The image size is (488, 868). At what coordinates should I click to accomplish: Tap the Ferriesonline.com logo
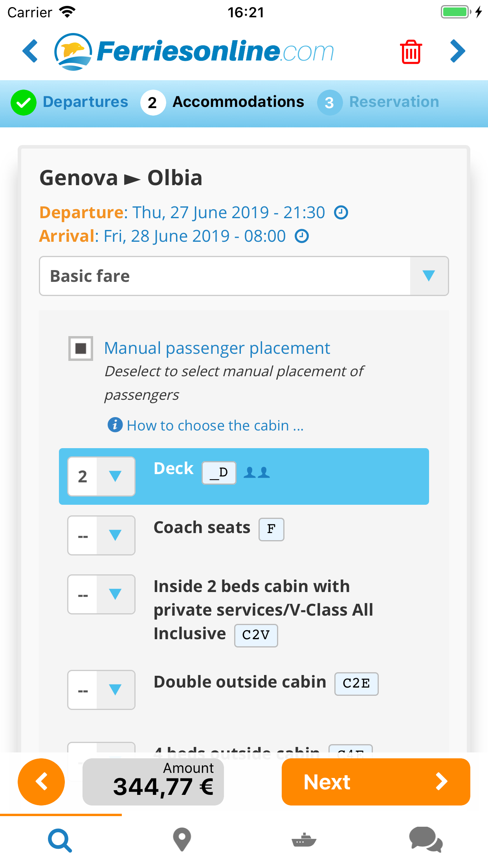pyautogui.click(x=194, y=52)
